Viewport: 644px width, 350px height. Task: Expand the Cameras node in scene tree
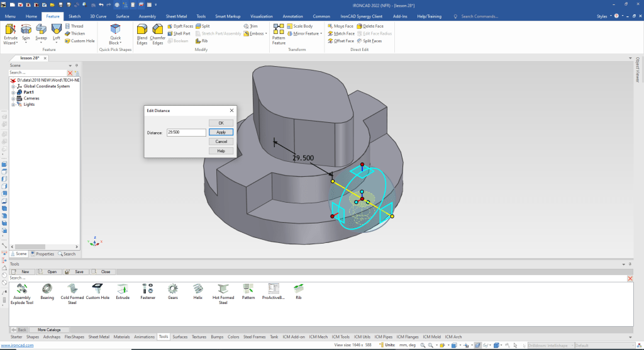[x=13, y=98]
